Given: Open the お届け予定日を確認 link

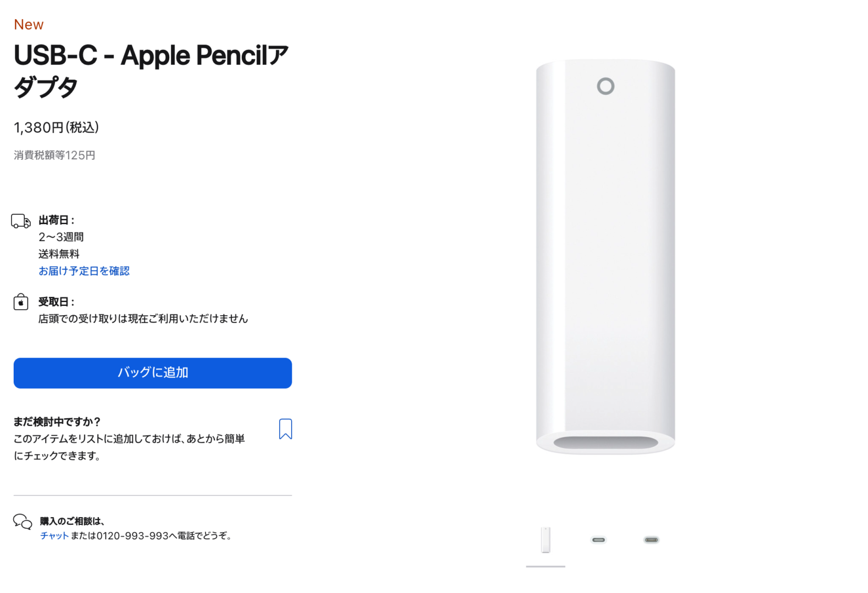Looking at the screenshot, I should pos(84,271).
